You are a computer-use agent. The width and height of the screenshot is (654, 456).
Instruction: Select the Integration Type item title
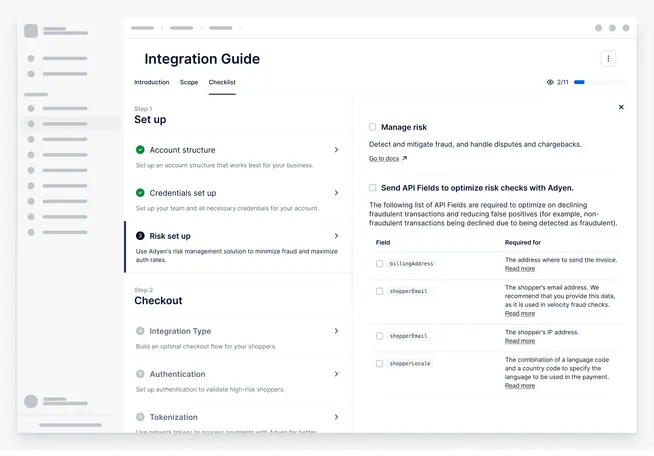point(180,331)
